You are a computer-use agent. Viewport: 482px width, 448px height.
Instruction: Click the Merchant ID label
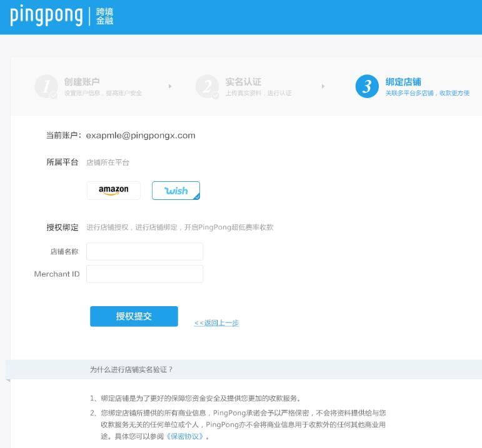click(x=57, y=274)
